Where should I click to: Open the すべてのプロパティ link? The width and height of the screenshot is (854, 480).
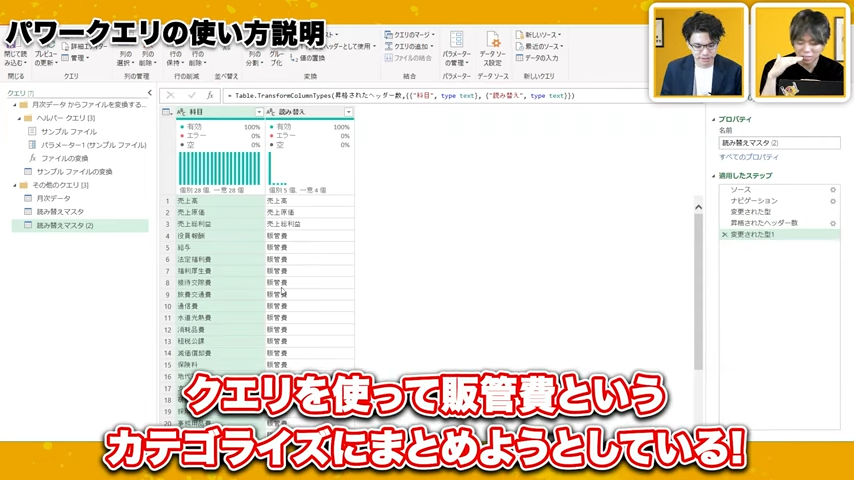tap(749, 157)
